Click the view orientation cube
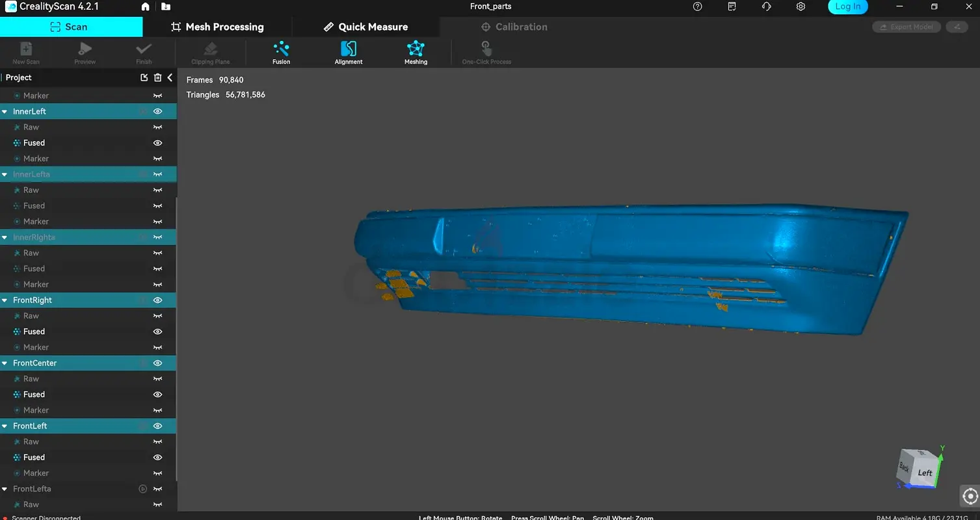Screen dimensions: 980x520 click(x=920, y=467)
